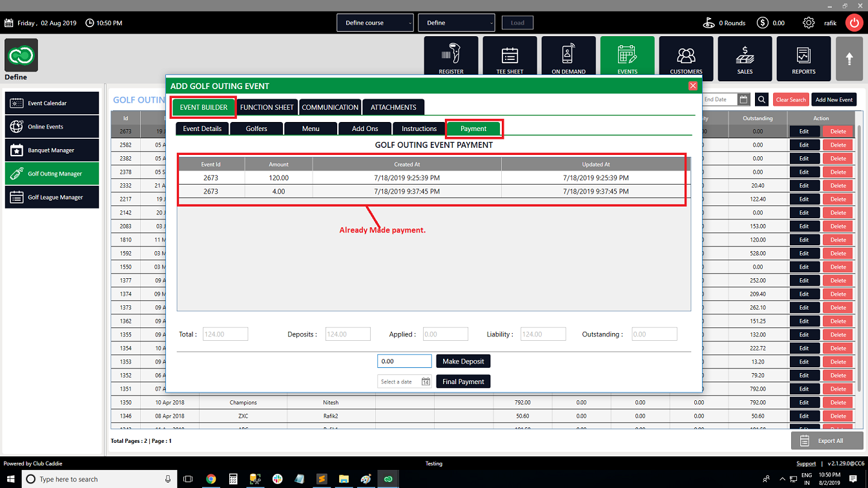This screenshot has width=868, height=488.
Task: Click the Make Deposit button
Action: [x=463, y=361]
